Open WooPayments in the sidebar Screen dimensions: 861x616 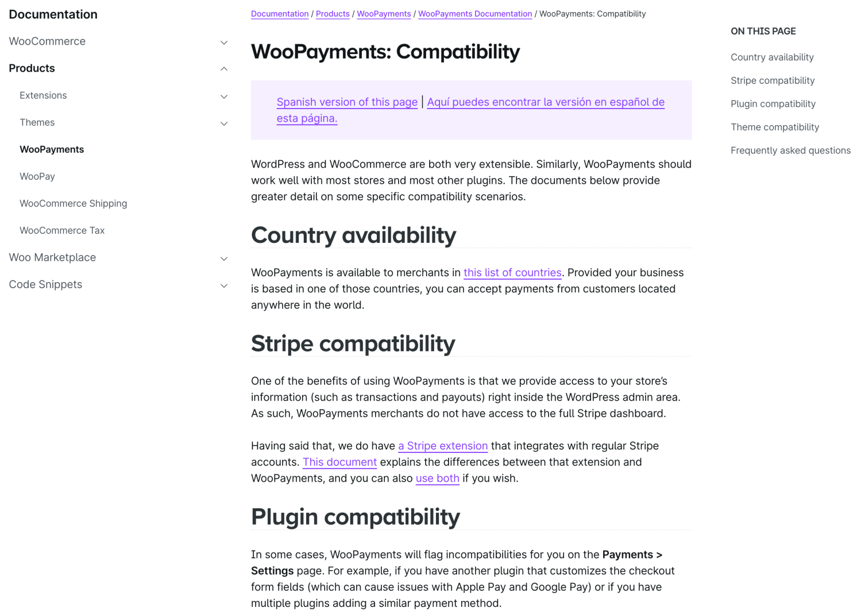coord(52,149)
